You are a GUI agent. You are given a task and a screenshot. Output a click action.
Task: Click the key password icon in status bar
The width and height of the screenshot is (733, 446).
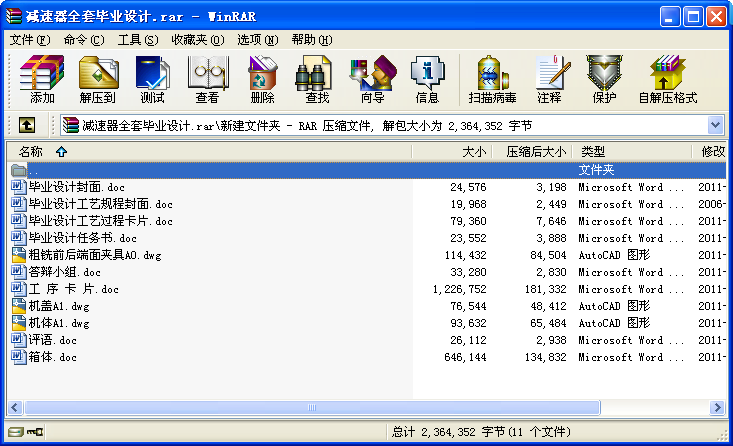35,432
